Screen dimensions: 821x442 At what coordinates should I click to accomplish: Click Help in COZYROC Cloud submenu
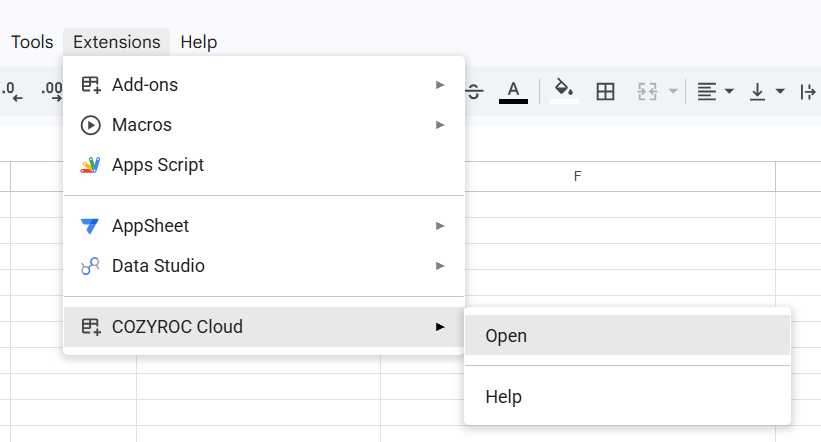tap(627, 397)
